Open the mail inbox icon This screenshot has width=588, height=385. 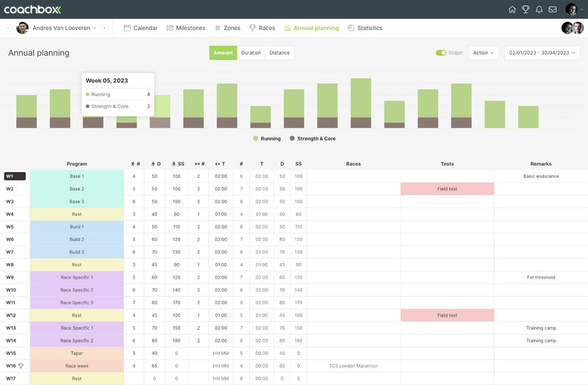[x=552, y=10]
